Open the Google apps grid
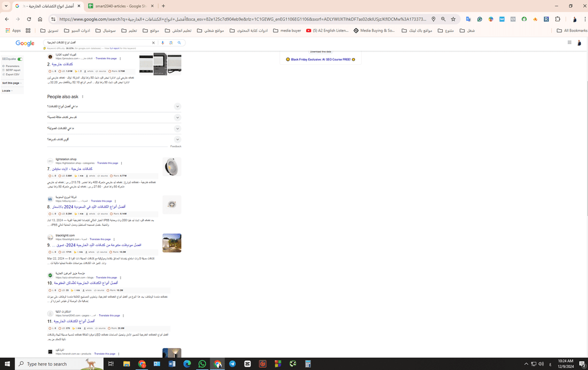Screen dimensions: 588x370 pos(569,43)
